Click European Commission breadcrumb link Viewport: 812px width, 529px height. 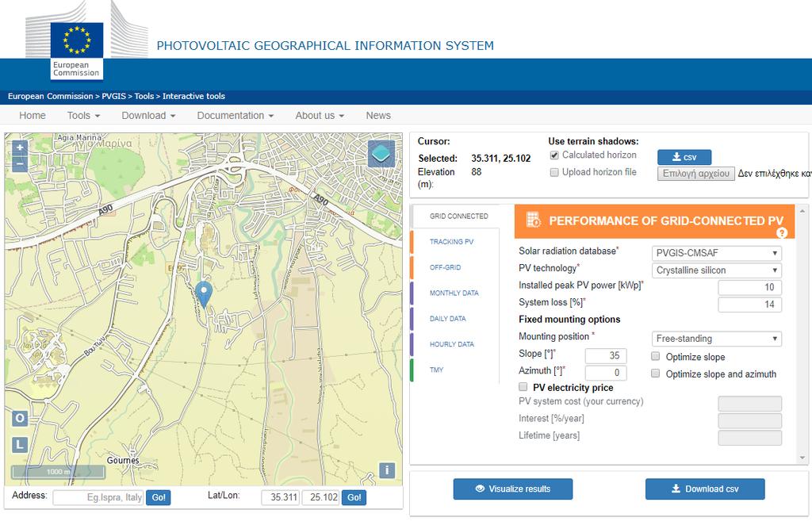point(50,96)
